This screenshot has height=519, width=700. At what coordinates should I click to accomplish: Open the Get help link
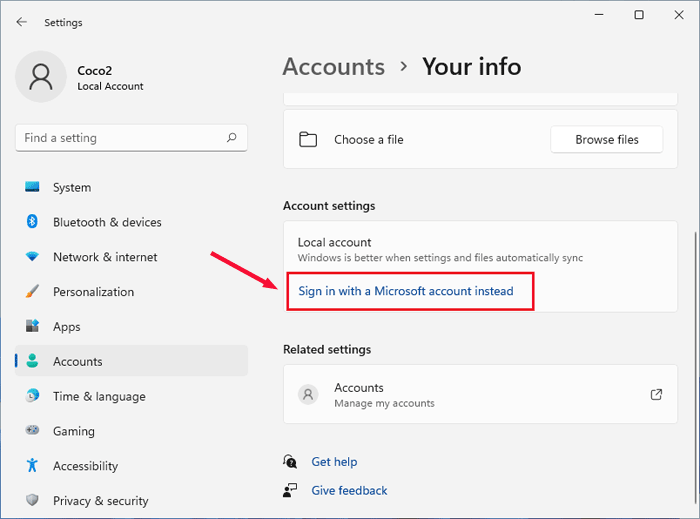(x=334, y=461)
